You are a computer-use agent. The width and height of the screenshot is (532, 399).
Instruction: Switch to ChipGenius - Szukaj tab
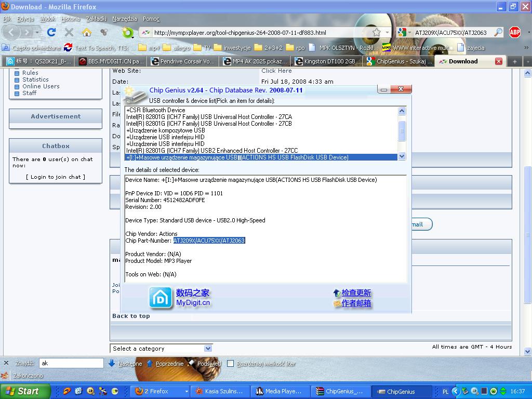click(x=400, y=61)
